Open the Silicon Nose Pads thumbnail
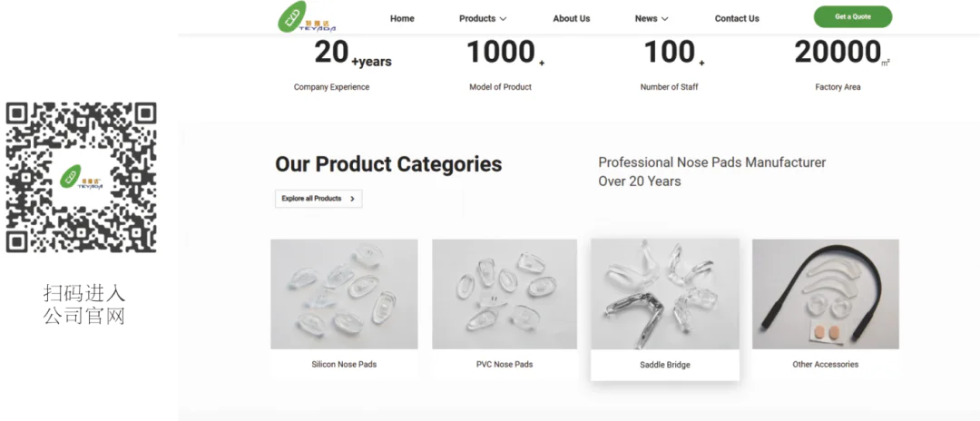This screenshot has width=980, height=421. (344, 294)
